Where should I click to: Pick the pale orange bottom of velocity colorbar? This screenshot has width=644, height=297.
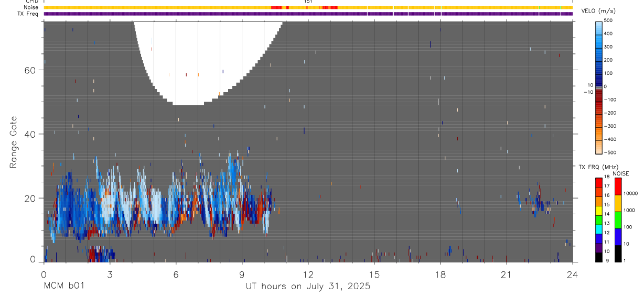pos(599,148)
